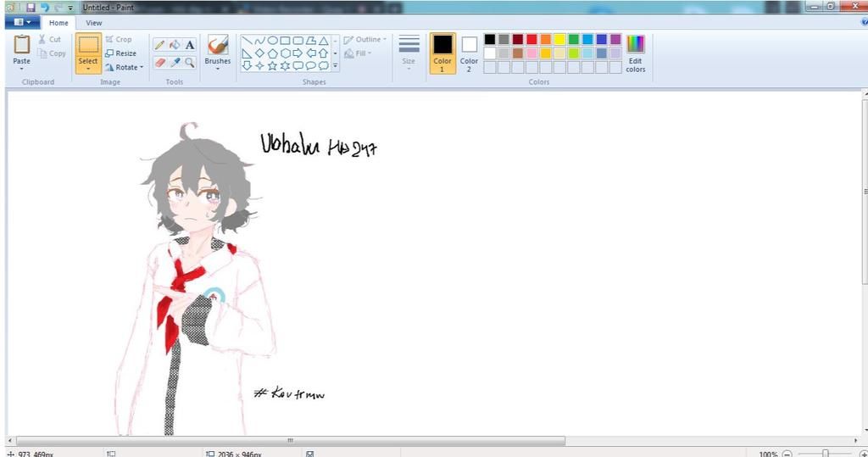Select the Color picker eyedropper tool
Screen dimensions: 868x457
tap(175, 63)
